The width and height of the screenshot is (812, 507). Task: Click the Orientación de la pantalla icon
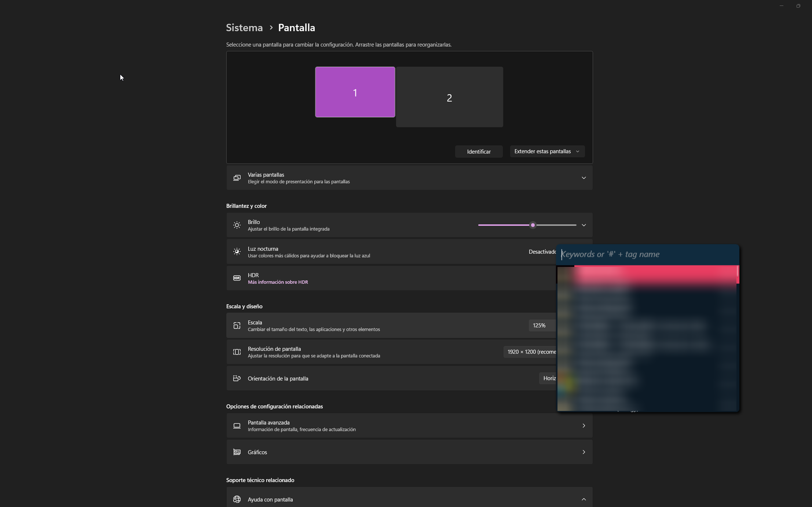237,378
